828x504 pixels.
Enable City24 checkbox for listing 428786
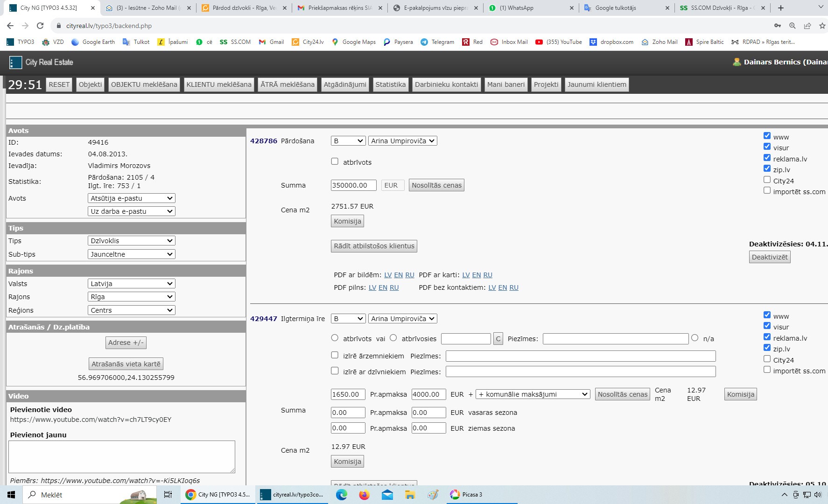point(767,180)
